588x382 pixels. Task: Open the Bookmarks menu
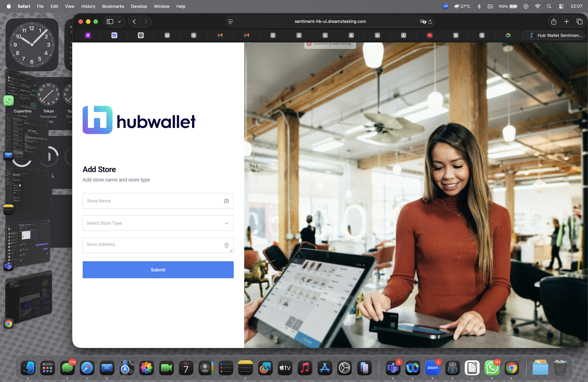(x=113, y=6)
